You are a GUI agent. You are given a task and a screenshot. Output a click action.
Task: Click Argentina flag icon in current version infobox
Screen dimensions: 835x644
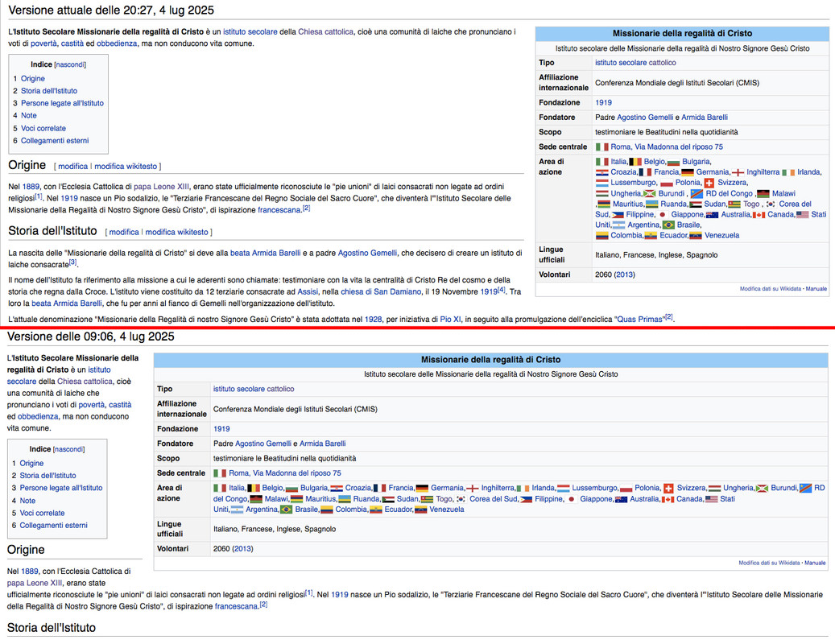[x=618, y=225]
